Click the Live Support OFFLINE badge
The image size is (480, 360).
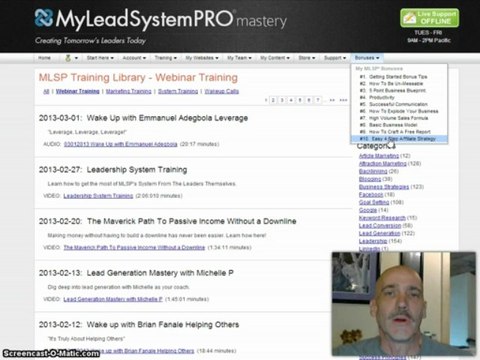tap(429, 18)
